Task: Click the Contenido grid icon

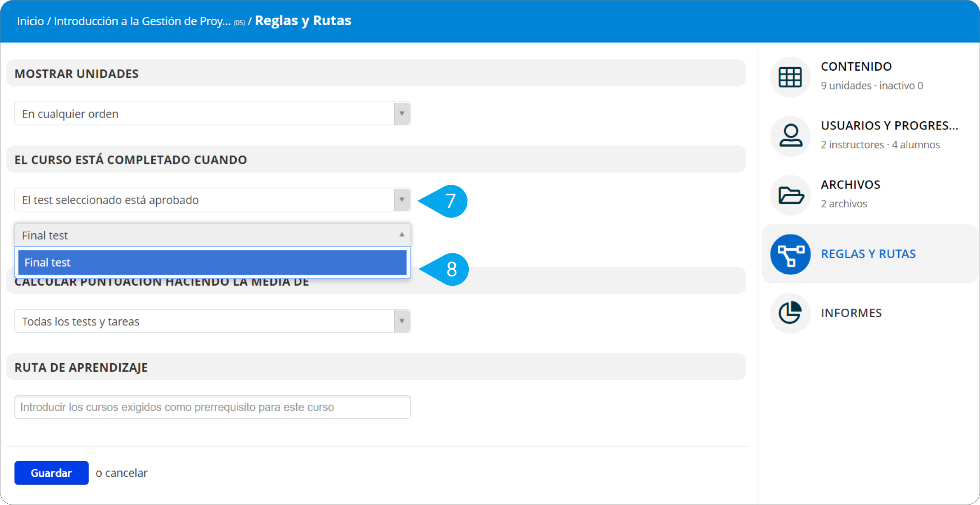Action: click(790, 77)
